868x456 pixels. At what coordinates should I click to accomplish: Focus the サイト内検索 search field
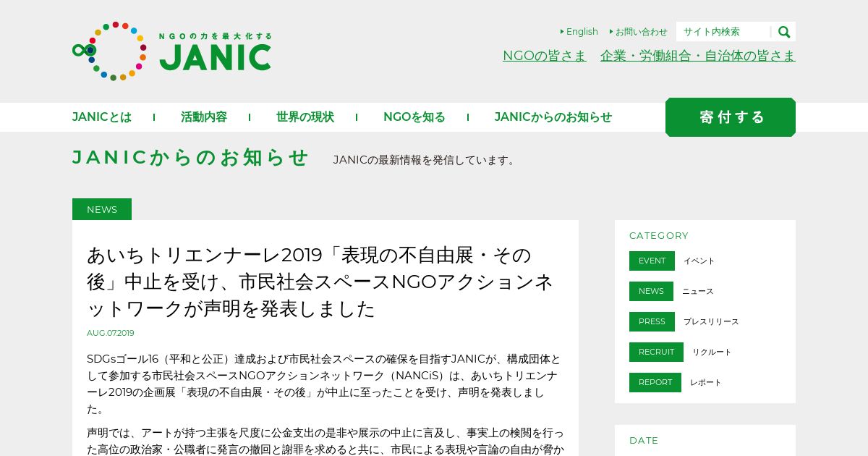723,32
